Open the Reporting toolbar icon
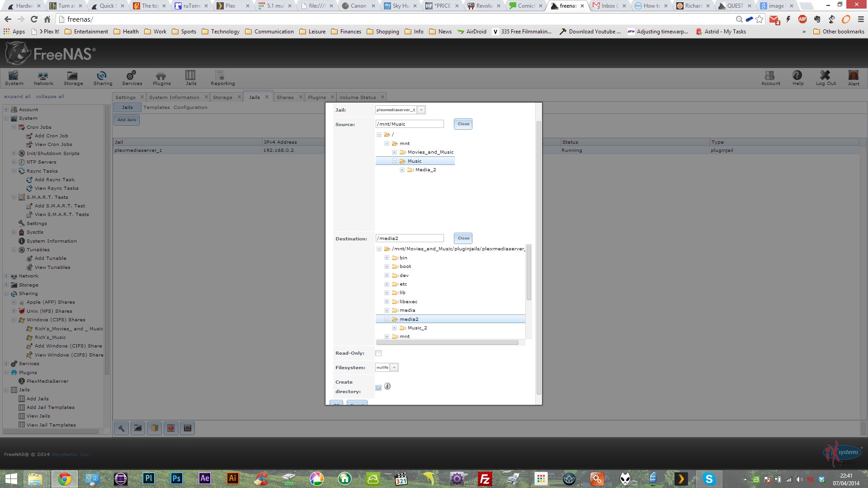This screenshot has width=868, height=488. click(222, 78)
